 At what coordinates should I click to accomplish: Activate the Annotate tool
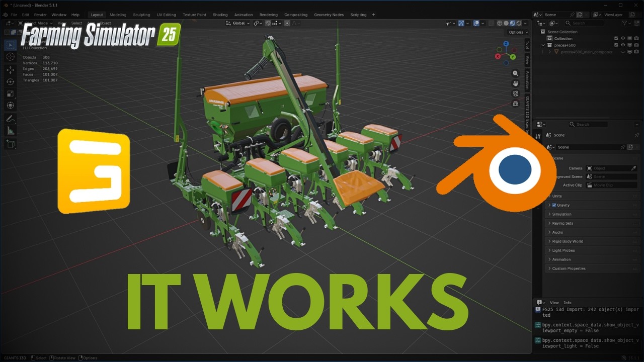pos(10,119)
